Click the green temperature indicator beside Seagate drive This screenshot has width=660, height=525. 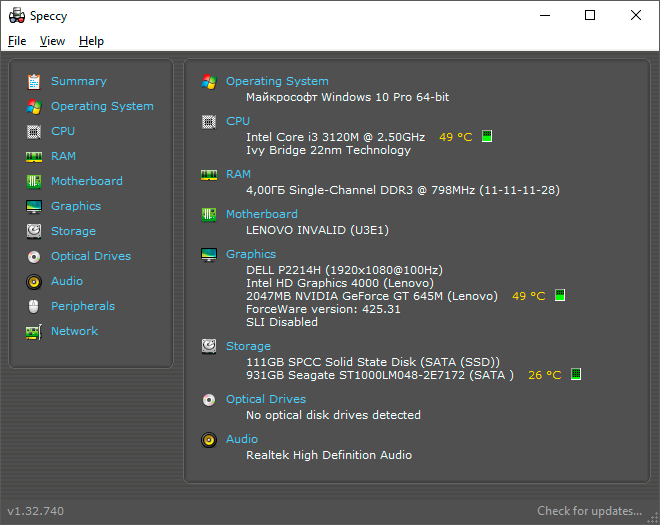point(576,374)
